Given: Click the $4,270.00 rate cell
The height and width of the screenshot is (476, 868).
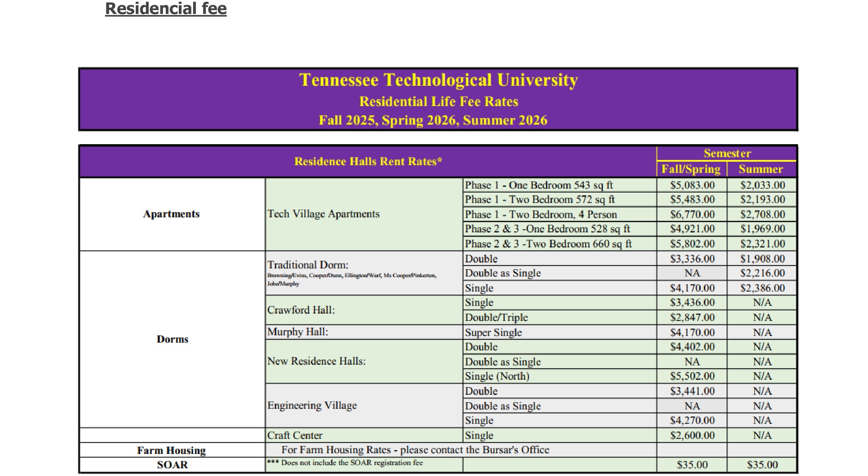Looking at the screenshot, I should 692,420.
